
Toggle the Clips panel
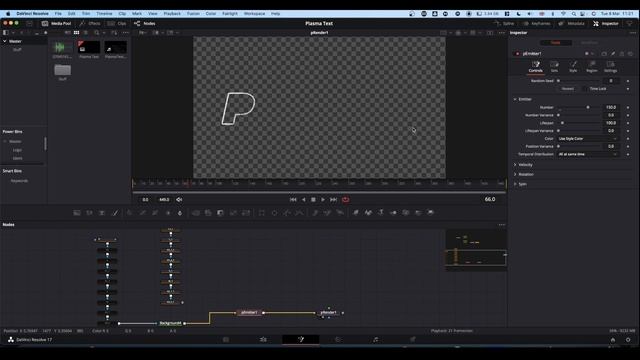click(117, 23)
